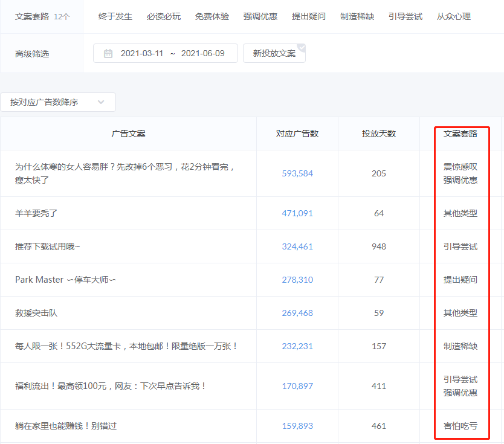504x444 pixels.
Task: Click 提出疑问 tag in Park Master row
Action: (460, 280)
